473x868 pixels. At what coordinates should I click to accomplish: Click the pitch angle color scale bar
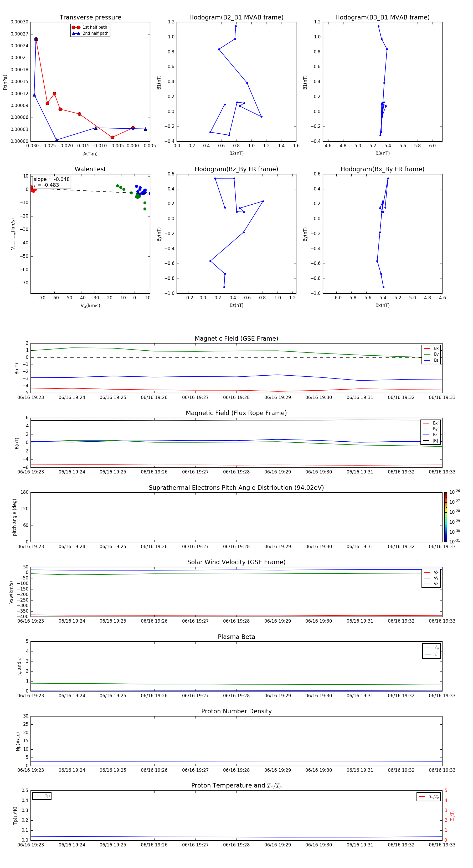pyautogui.click(x=446, y=517)
